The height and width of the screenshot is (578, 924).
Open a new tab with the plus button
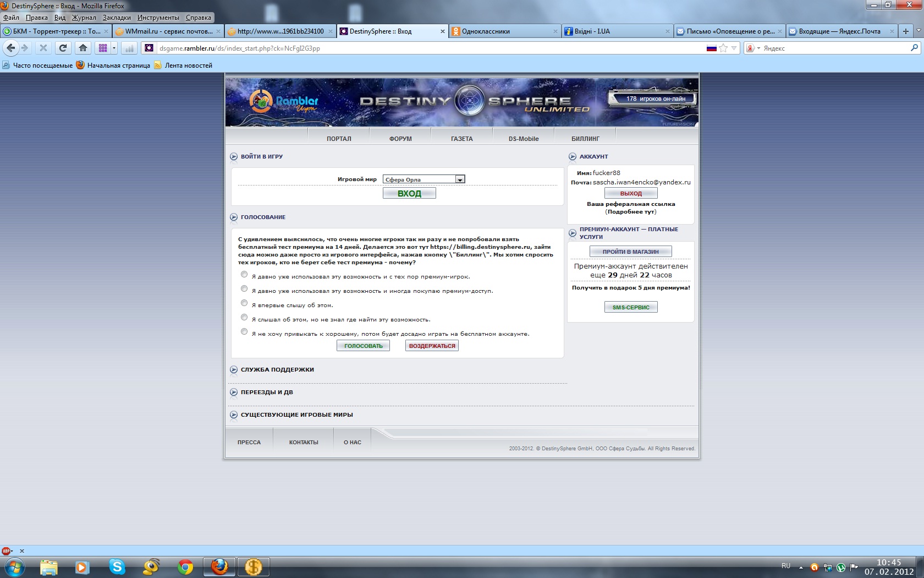pos(906,31)
